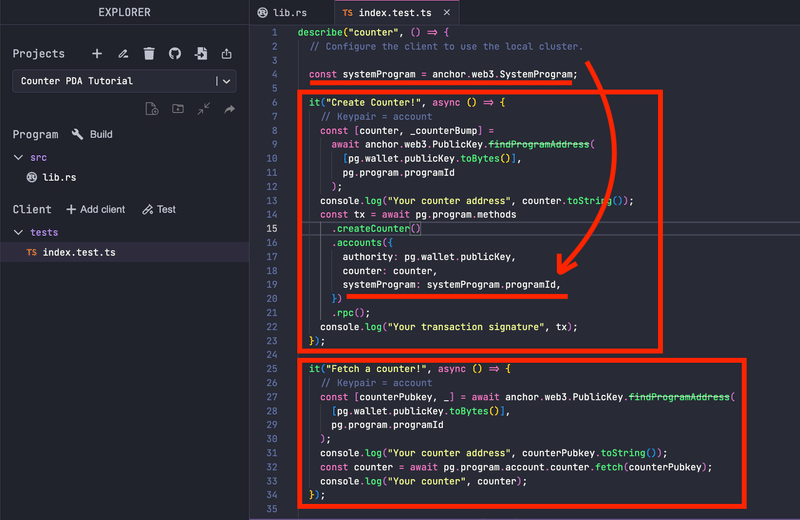Click line number 25 in the gutter
The image size is (800, 520).
[272, 369]
